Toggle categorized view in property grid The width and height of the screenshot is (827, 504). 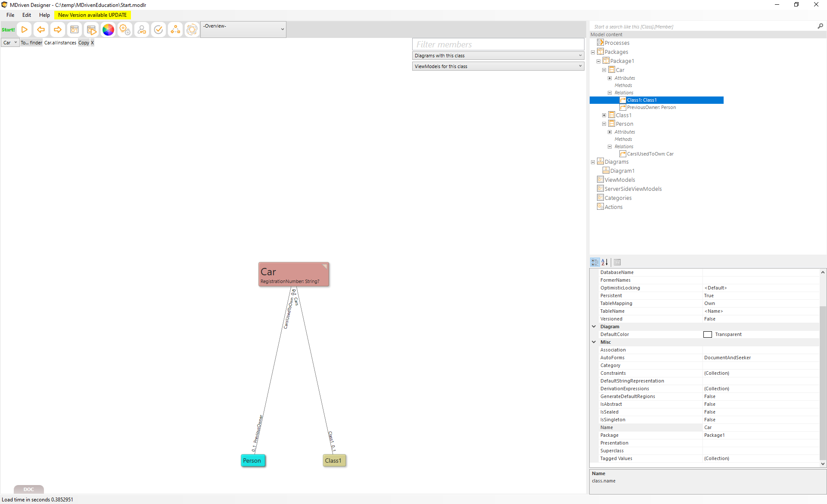click(595, 262)
